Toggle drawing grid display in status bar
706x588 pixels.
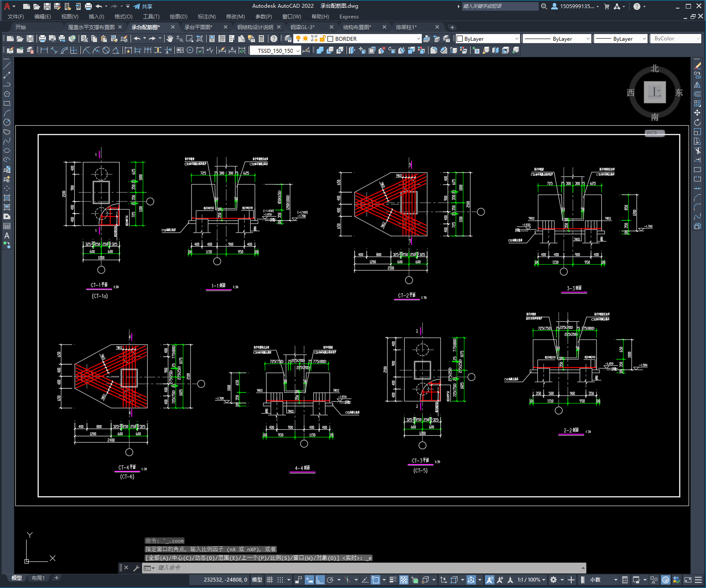click(270, 580)
